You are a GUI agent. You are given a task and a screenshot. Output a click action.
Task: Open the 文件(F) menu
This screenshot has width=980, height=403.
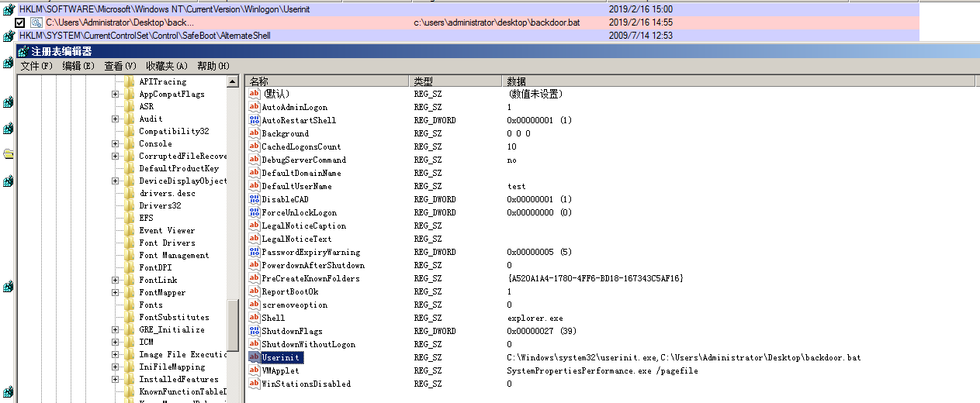coord(36,66)
